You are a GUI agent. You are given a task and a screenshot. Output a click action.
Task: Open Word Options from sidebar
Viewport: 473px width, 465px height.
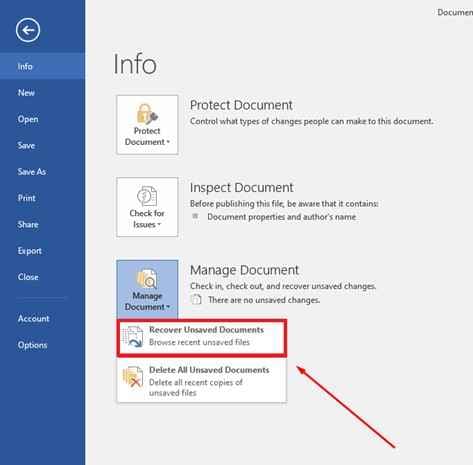pos(42,345)
